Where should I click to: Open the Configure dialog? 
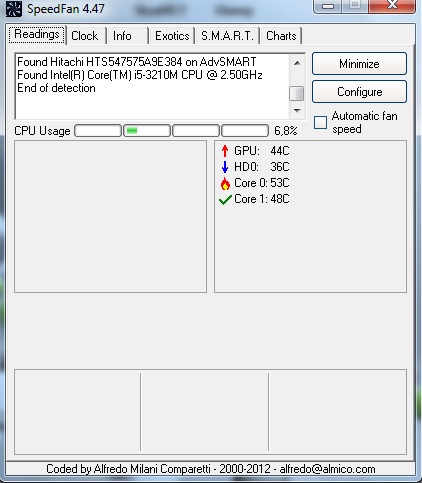pos(359,92)
